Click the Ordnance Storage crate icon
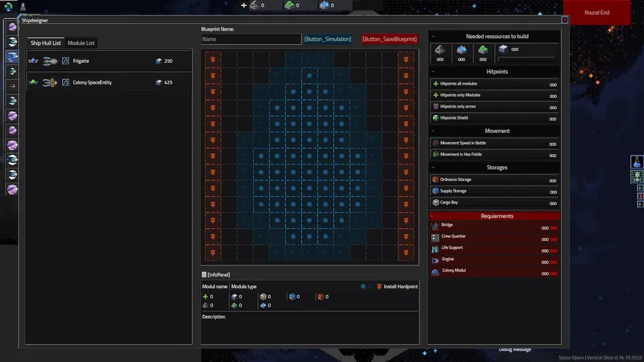Viewport: 644px width, 362px height. pyautogui.click(x=435, y=180)
